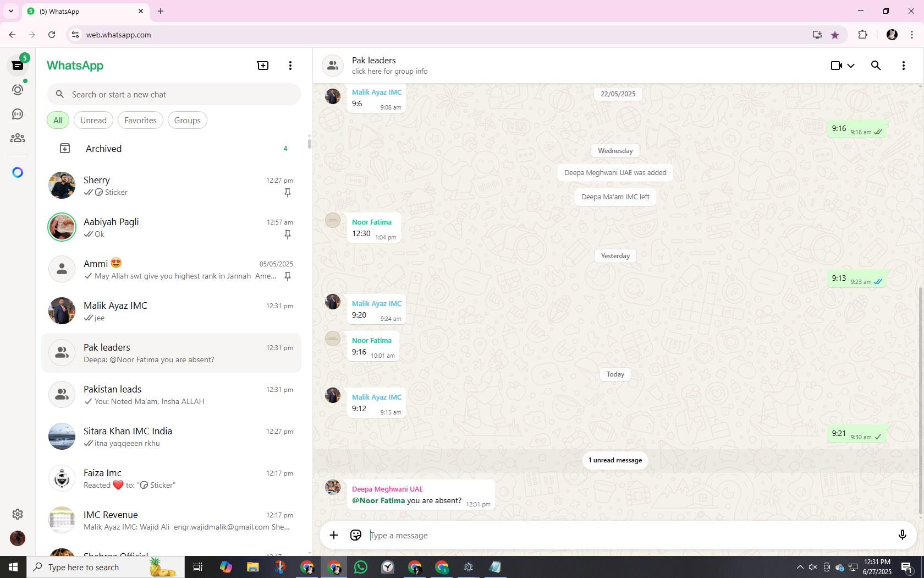
Task: Open Chrome profile avatar
Action: [x=892, y=35]
